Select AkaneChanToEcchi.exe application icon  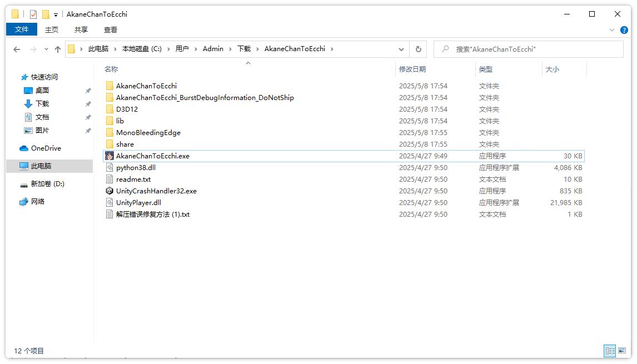click(110, 156)
